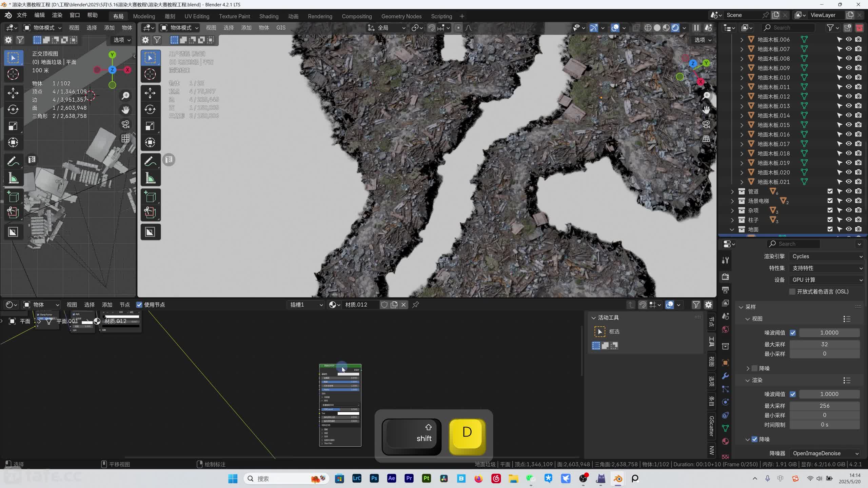This screenshot has width=868, height=488.
Task: Open the 插槽1 material slot dropdown
Action: [x=306, y=305]
